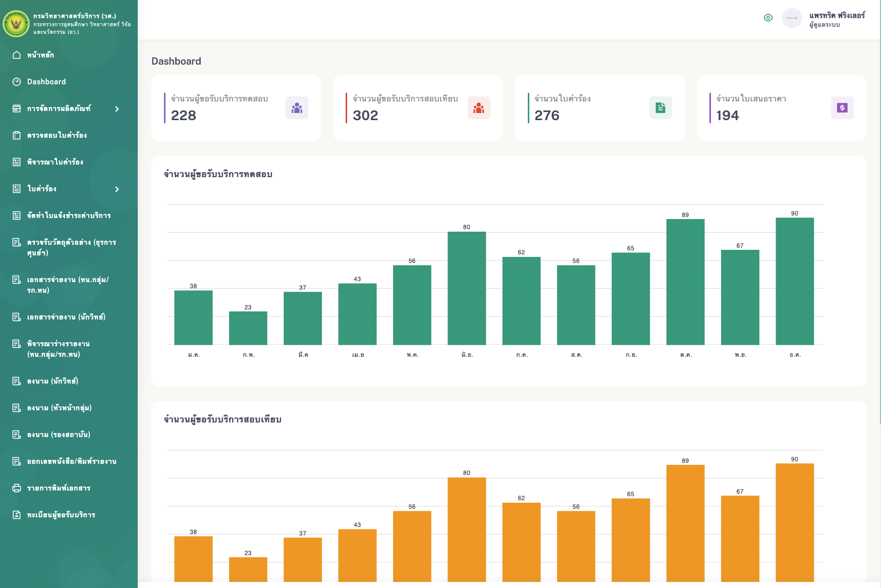Click the red calibration-service users icon
881x588 pixels.
point(478,108)
